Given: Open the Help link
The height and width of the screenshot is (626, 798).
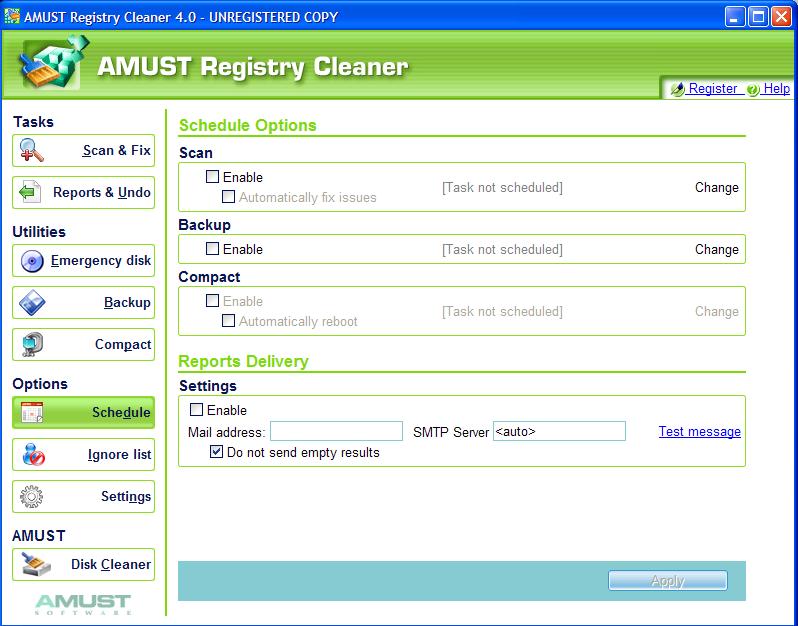Looking at the screenshot, I should pos(777,89).
